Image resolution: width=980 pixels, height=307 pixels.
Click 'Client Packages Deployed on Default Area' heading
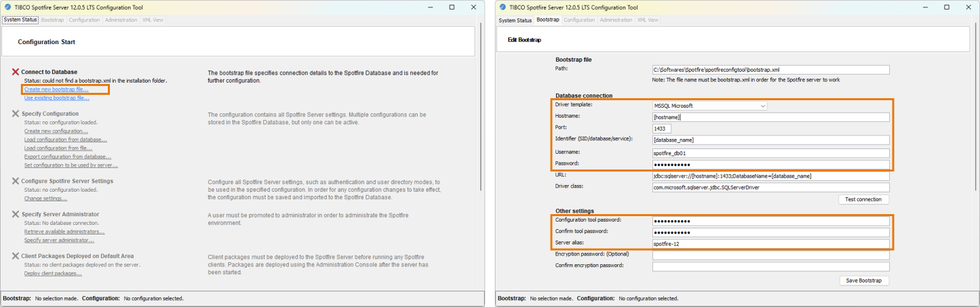76,256
